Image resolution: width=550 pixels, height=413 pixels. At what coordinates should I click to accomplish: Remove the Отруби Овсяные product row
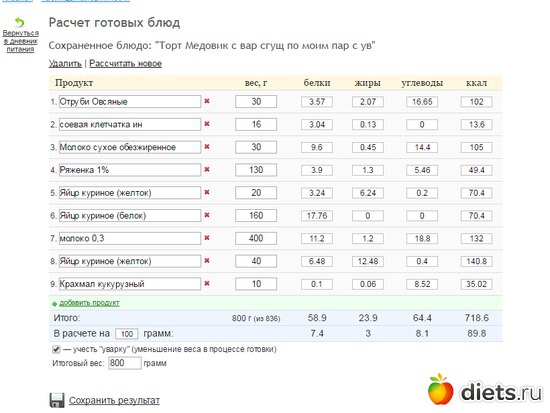tap(207, 101)
